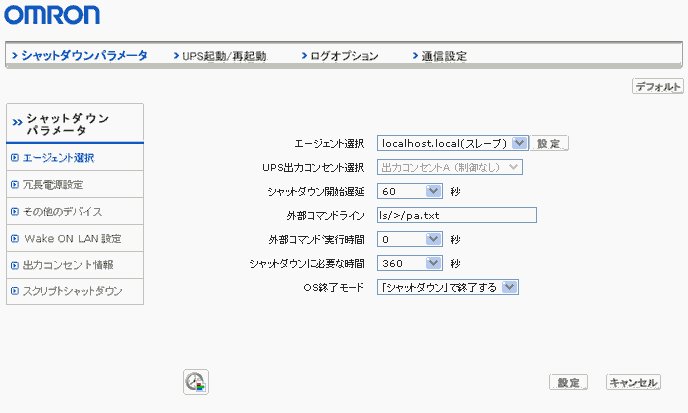Expand the シャットダウンに必要な時間 dropdown
Viewport: 688px width, 413px height.
[x=410, y=263]
